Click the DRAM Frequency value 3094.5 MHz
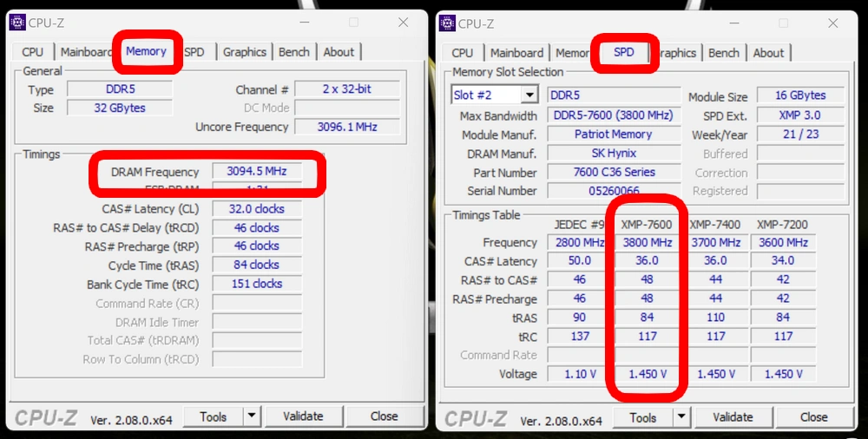Viewport: 868px width, 439px height. click(x=257, y=172)
